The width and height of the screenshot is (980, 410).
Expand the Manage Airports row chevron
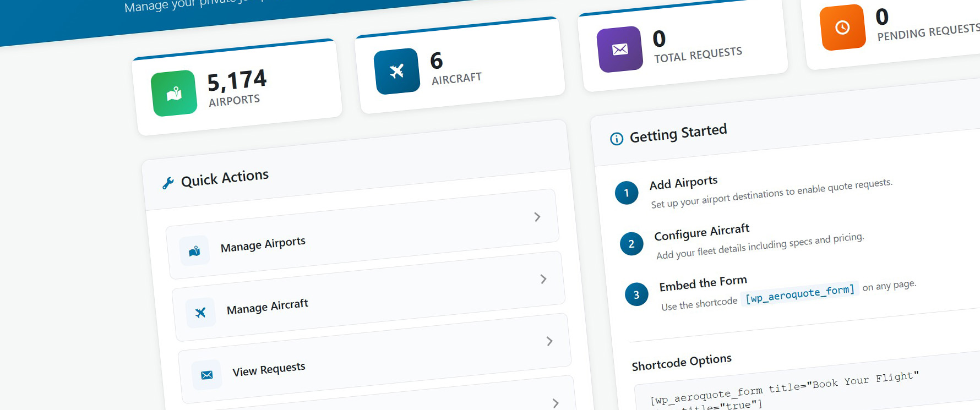tap(537, 217)
